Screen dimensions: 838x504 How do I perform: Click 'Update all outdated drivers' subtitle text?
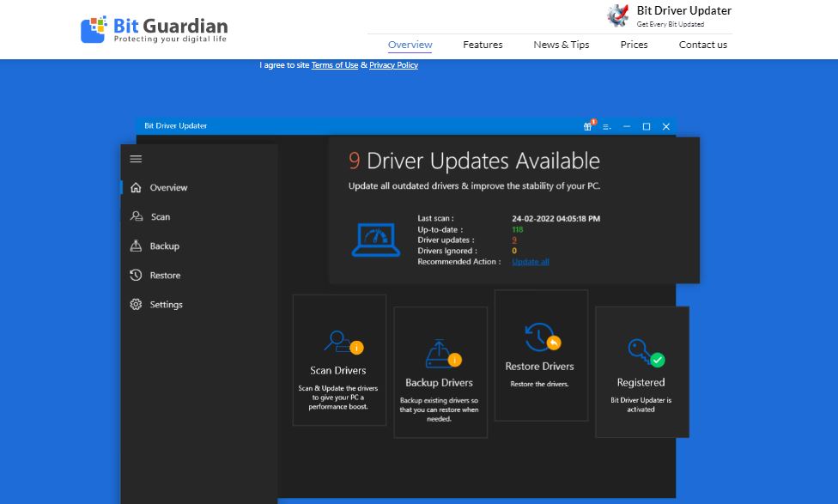click(x=474, y=186)
